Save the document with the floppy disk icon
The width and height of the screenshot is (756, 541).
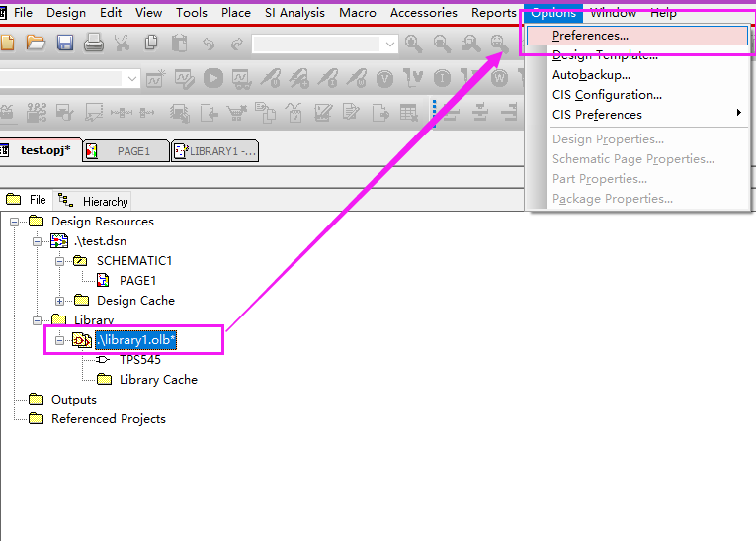pos(65,44)
